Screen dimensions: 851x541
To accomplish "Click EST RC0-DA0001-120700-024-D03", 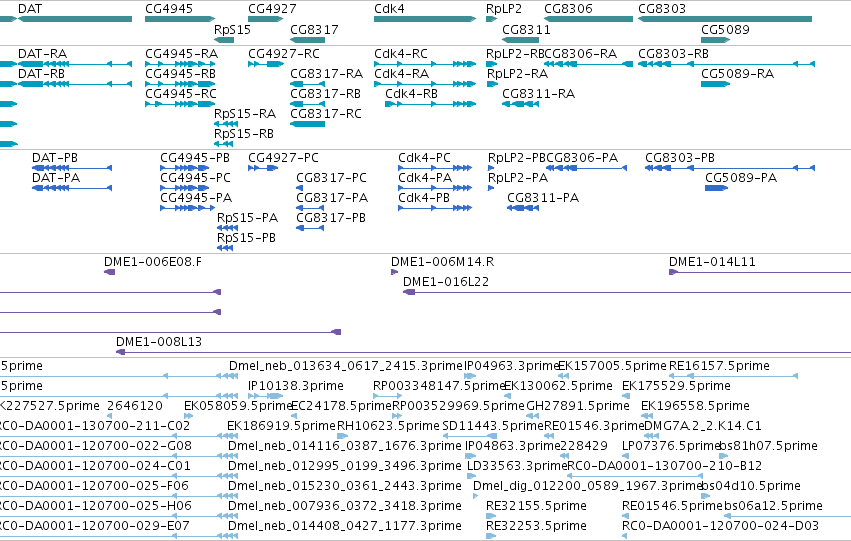I will pyautogui.click(x=624, y=536).
